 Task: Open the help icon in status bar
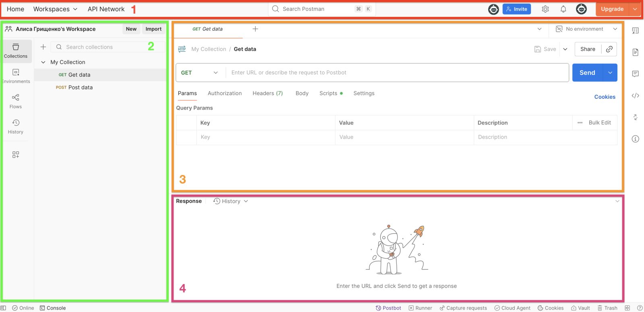(640, 308)
